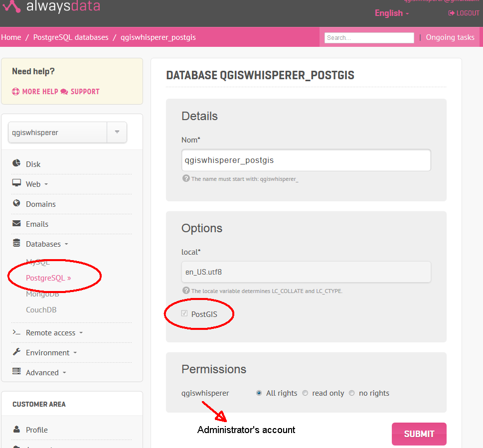The image size is (483, 448).
Task: Click the Web monitor icon
Action: pyautogui.click(x=16, y=183)
